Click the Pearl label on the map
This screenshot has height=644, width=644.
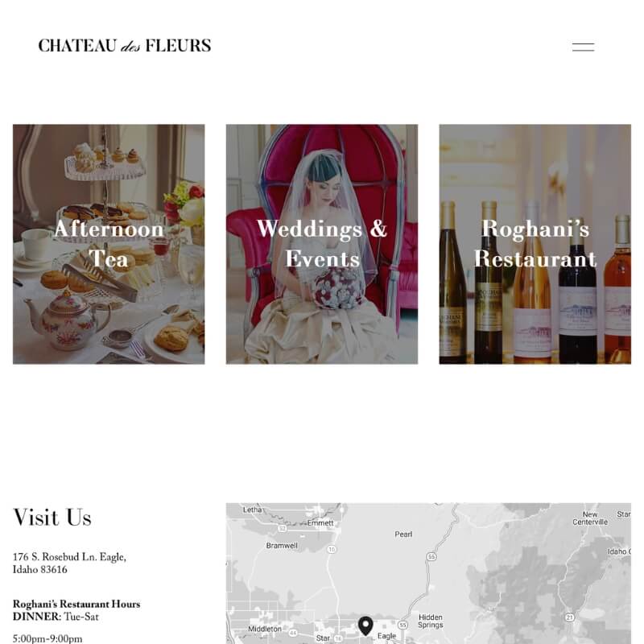pyautogui.click(x=403, y=534)
